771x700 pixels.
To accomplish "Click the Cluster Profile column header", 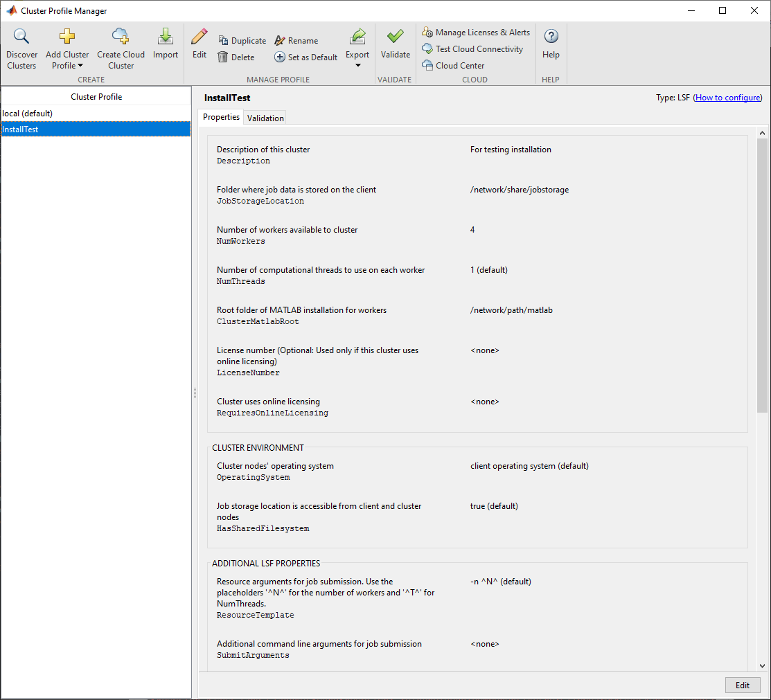I will click(96, 97).
